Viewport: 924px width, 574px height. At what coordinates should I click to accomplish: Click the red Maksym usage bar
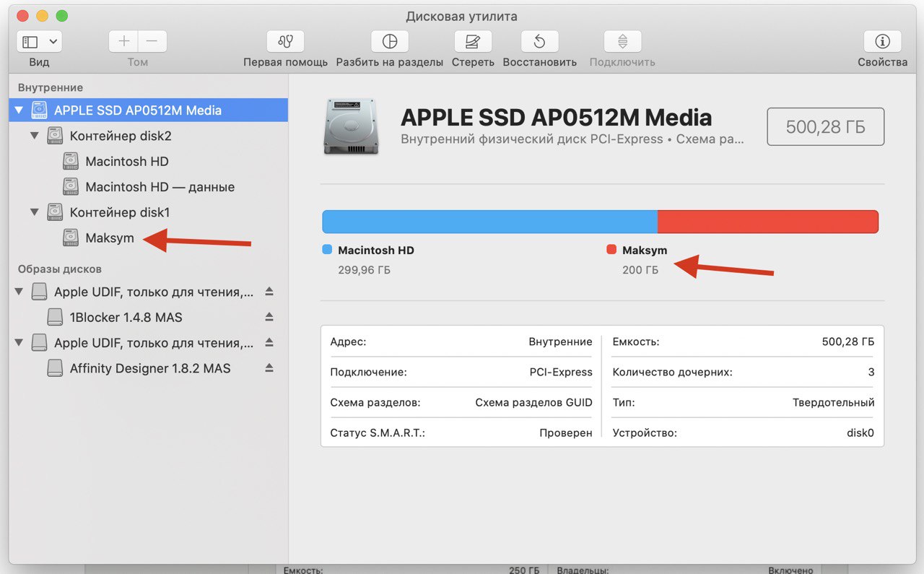768,222
